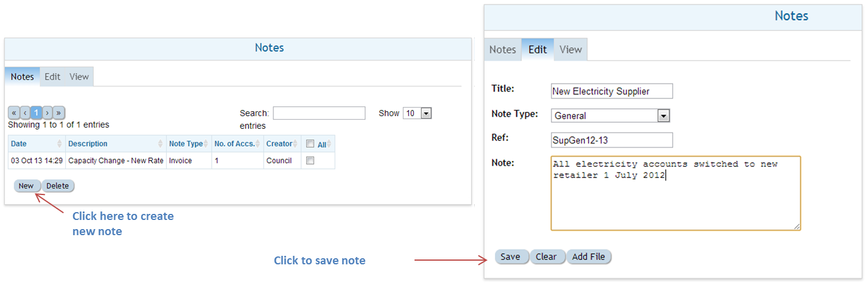Click inside the Search field
Viewport: 868px width, 285px height.
[x=319, y=113]
